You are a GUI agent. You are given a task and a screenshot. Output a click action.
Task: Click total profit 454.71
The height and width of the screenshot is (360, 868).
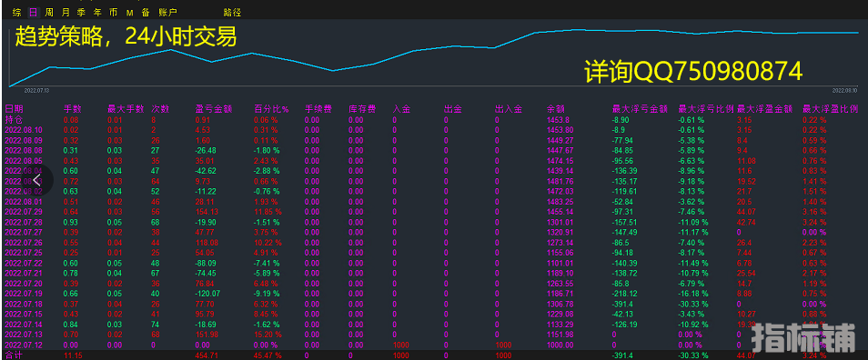click(207, 355)
